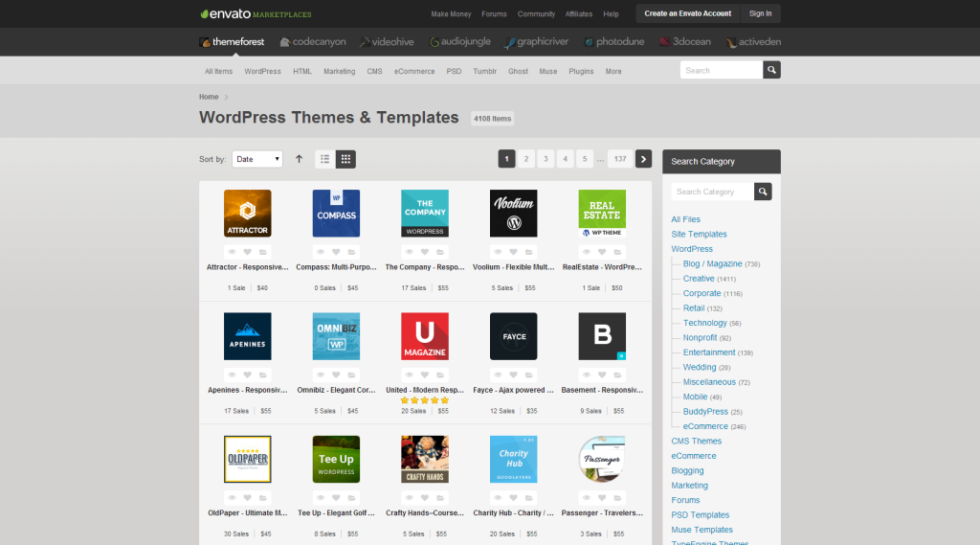Filter by BuddyPress category
Viewport: 980px width, 545px height.
tap(705, 412)
